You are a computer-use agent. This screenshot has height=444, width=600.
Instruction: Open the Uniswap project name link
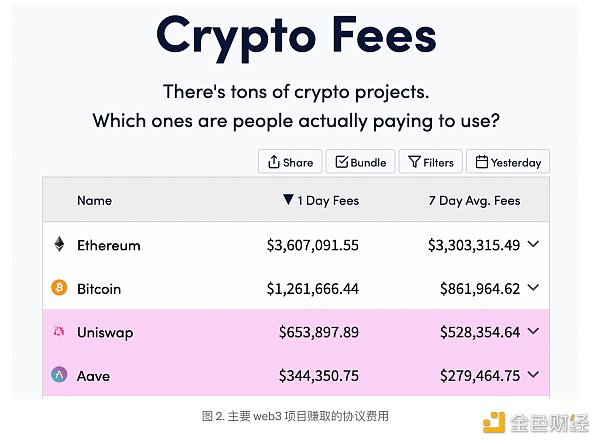pyautogui.click(x=104, y=332)
